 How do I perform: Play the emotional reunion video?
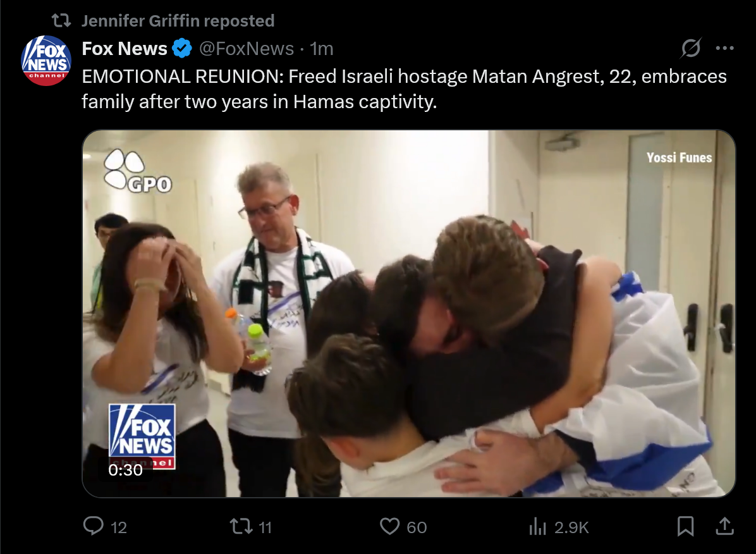point(408,313)
